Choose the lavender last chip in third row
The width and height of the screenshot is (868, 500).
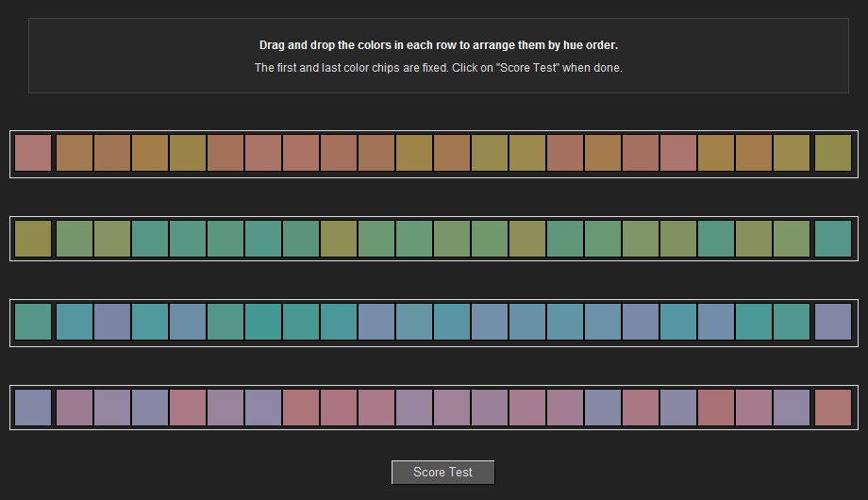[832, 322]
